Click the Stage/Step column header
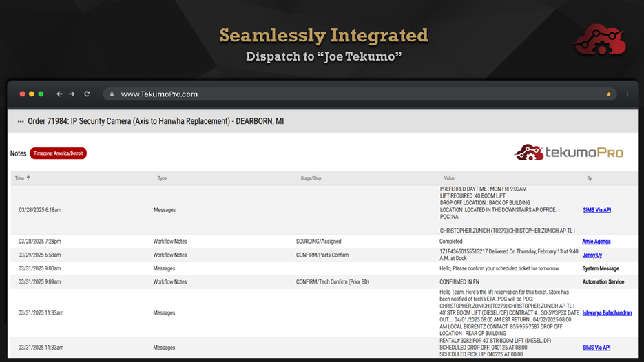Screen dimensions: 644x362 [x=311, y=178]
